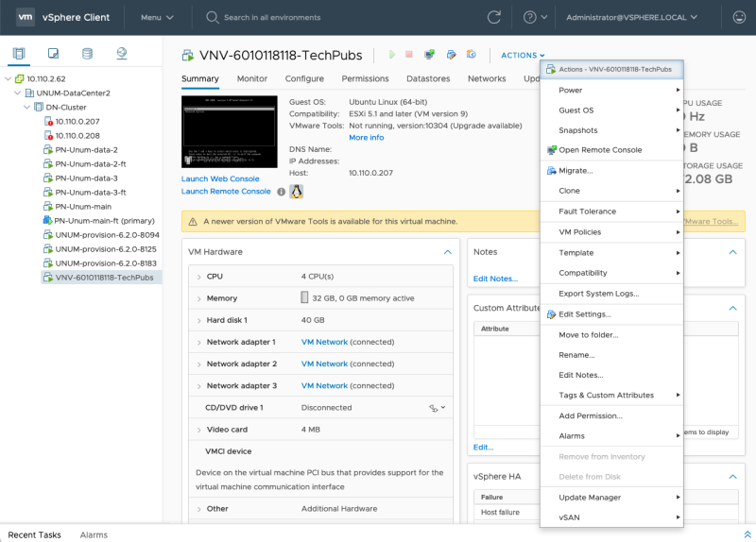
Task: Open the Recent Tasks tab at bottom
Action: coord(34,534)
